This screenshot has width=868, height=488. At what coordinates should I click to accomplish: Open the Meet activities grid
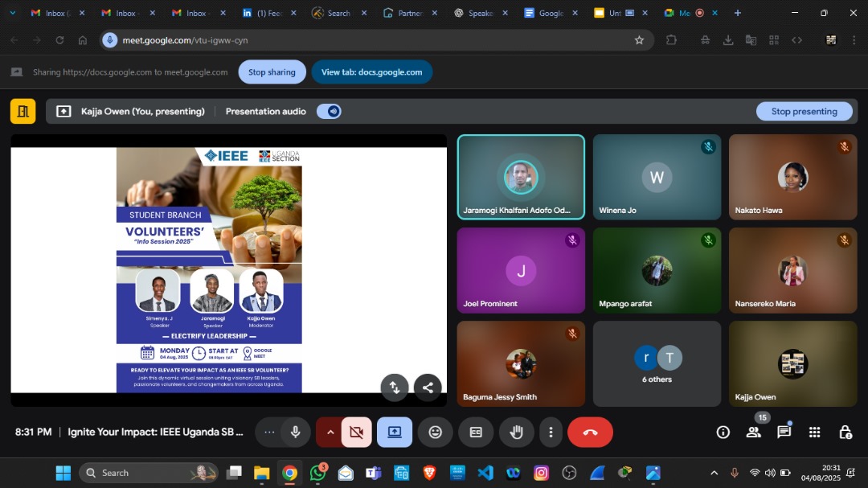coord(814,432)
